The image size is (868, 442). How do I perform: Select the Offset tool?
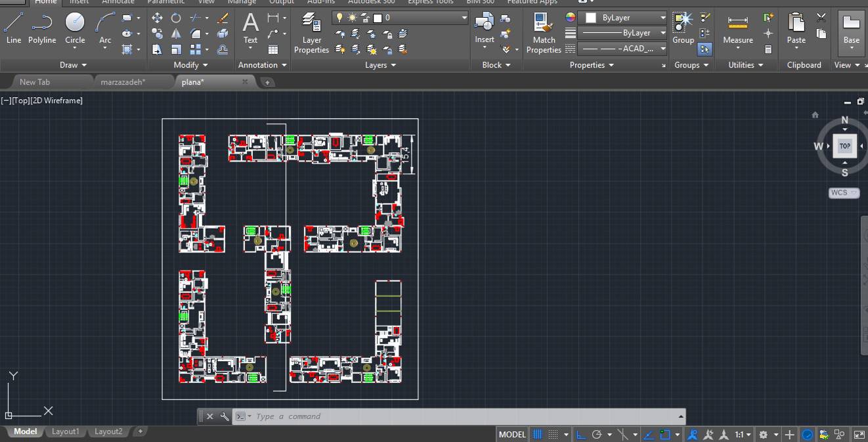(223, 49)
